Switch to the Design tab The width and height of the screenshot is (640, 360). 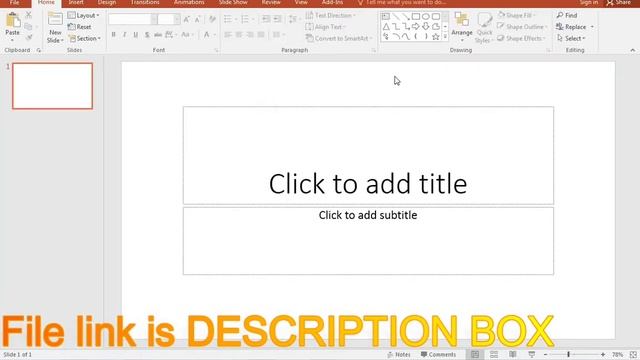[x=107, y=3]
